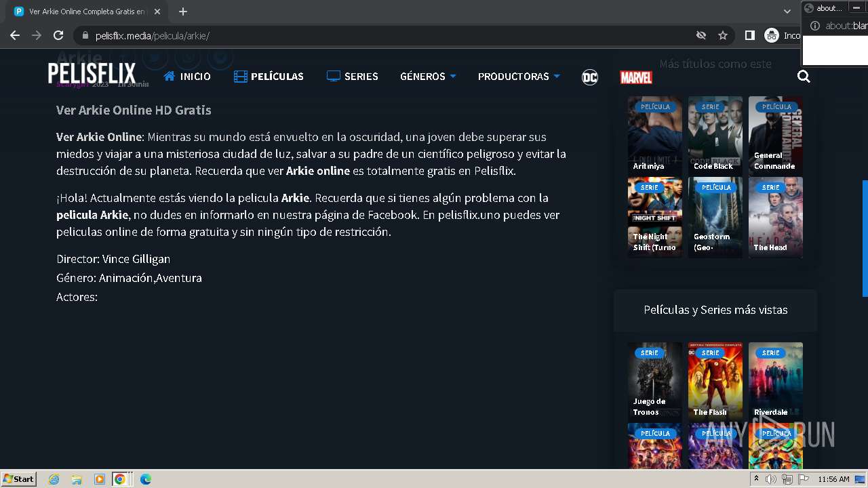Click the Animación,Aventura genre text
Viewport: 868px width, 488px height.
click(x=151, y=278)
